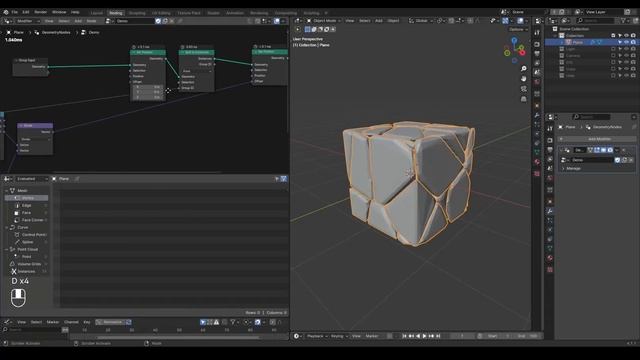Toggle fake user shield for Demo node group
Screen dimensions: 640x360
[x=158, y=21]
